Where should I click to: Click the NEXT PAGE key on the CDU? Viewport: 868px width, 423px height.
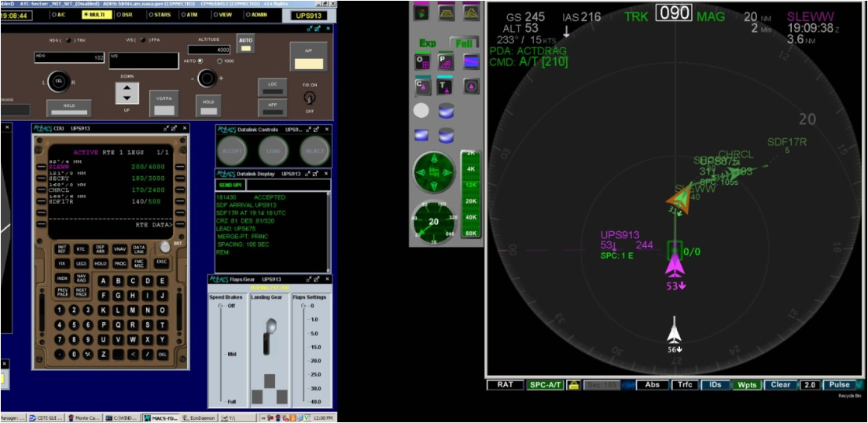pyautogui.click(x=81, y=293)
